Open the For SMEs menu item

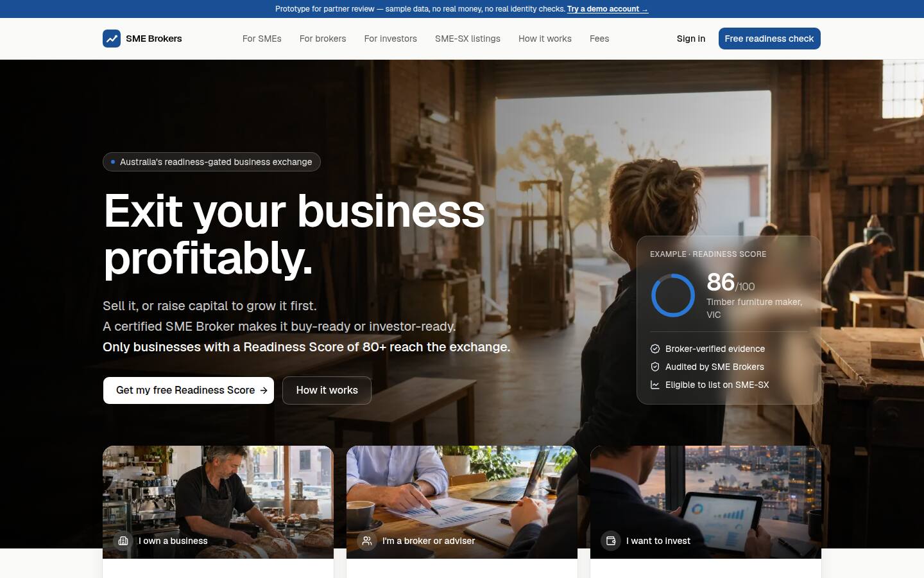coord(262,39)
